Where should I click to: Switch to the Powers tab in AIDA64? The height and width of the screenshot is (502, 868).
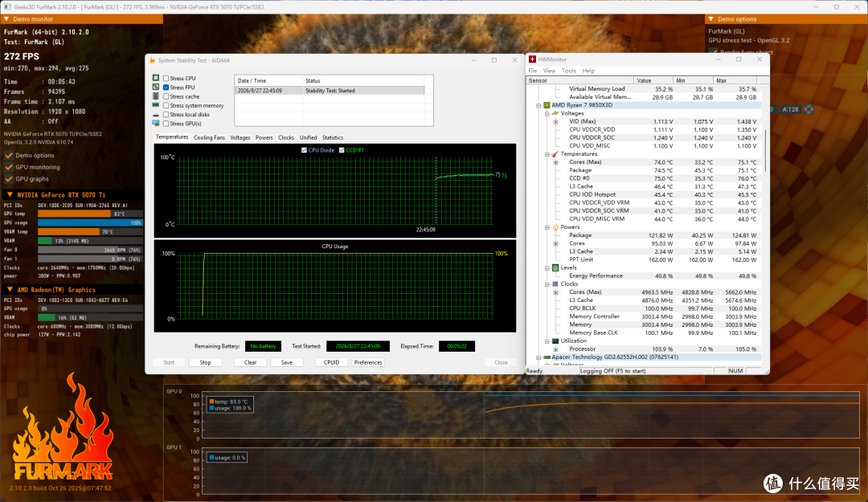tap(264, 138)
